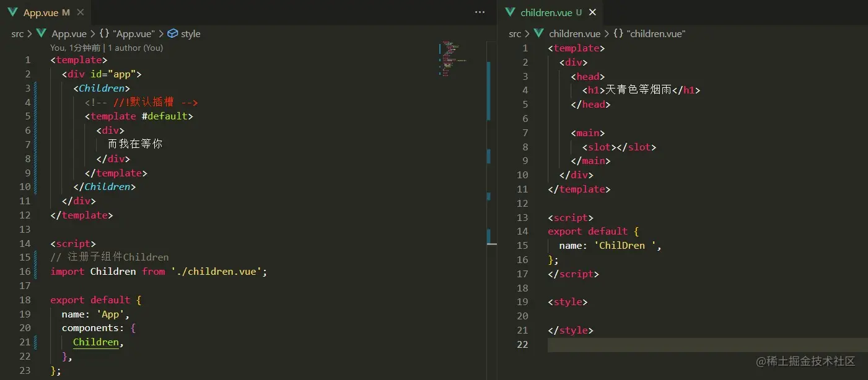Screen dimensions: 868x380
Task: Select 'src' in App.vue breadcrumb
Action: (x=17, y=34)
